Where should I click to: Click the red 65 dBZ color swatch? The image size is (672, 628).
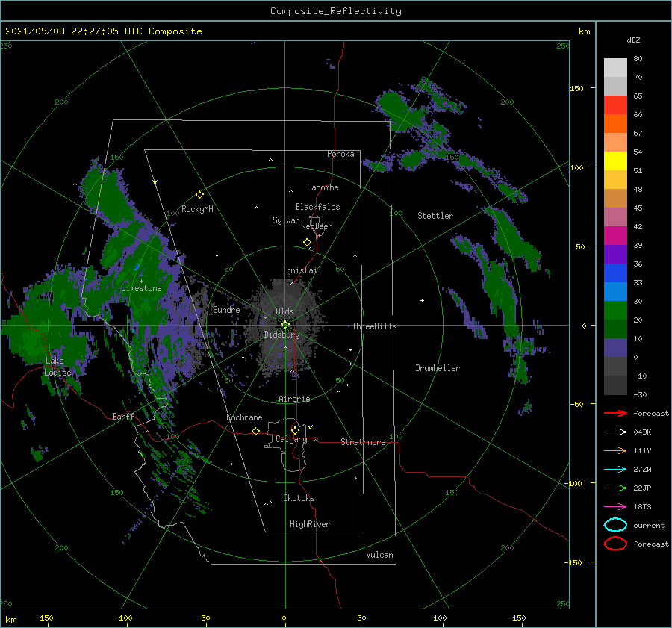click(615, 105)
